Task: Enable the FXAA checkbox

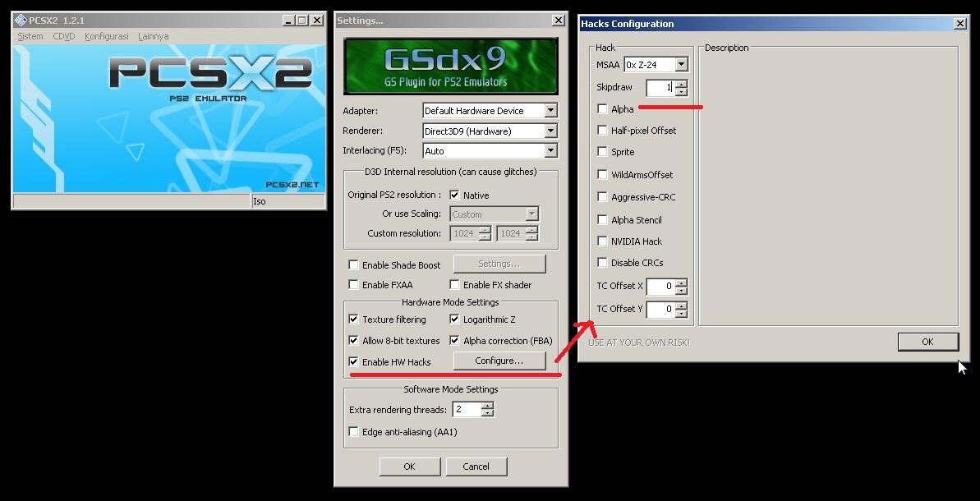Action: [x=354, y=285]
